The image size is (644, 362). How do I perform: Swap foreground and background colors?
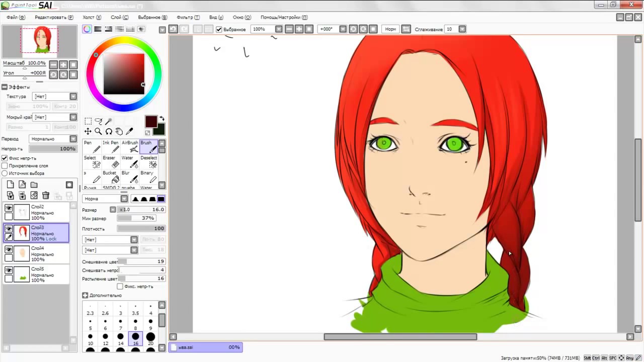[x=162, y=119]
